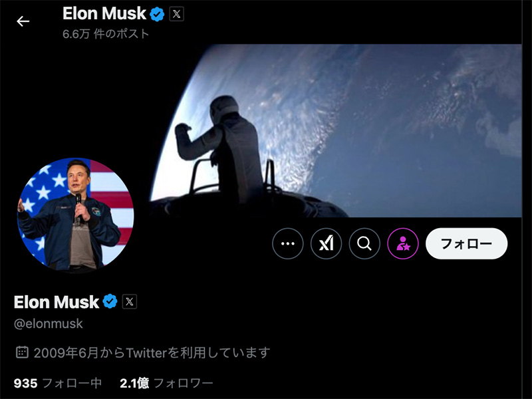Viewport: 532px width, 399px height.
Task: Open the circular profile avatar photo
Action: [x=75, y=215]
